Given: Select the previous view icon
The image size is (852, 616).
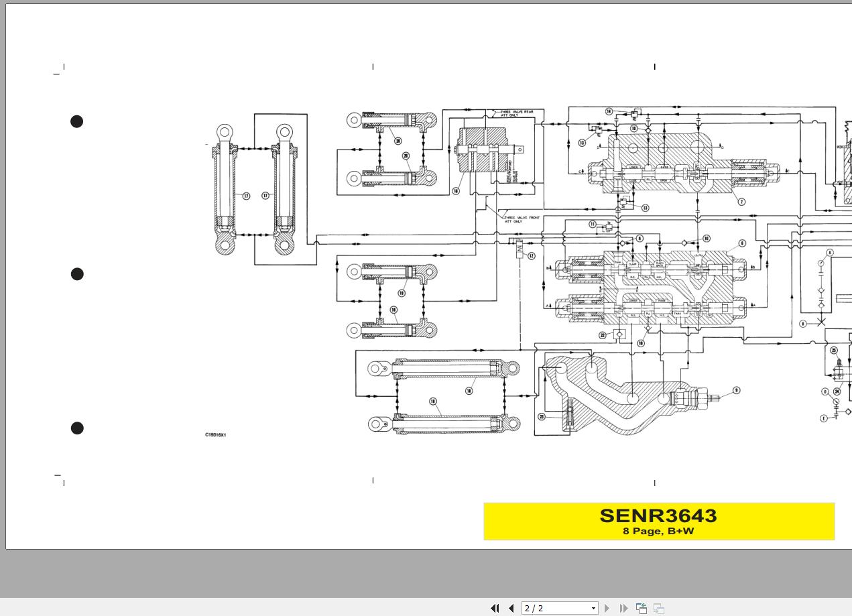Looking at the screenshot, I should coord(640,608).
